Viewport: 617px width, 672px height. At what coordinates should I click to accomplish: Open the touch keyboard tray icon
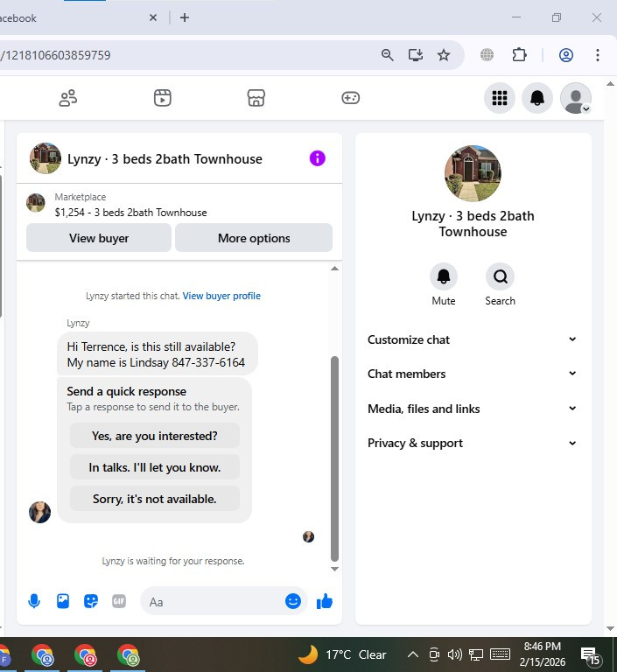pyautogui.click(x=500, y=654)
